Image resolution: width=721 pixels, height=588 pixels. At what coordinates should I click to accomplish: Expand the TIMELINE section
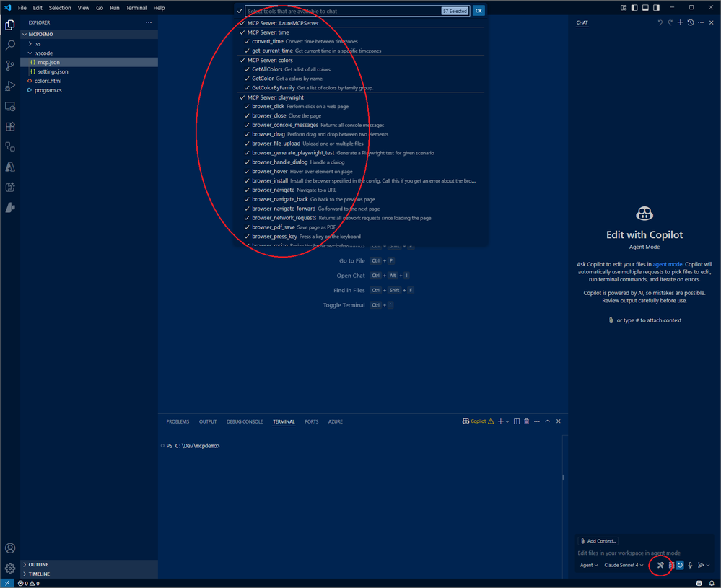(89, 574)
